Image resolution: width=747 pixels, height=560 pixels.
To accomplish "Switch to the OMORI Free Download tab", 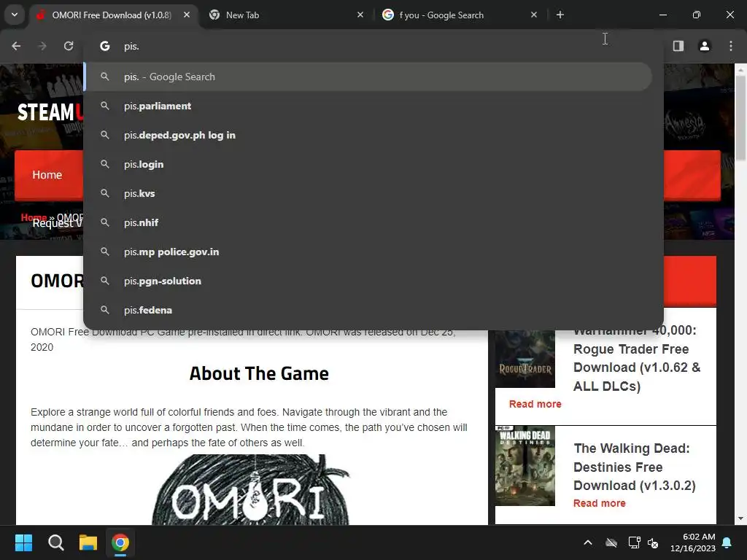I will (112, 15).
